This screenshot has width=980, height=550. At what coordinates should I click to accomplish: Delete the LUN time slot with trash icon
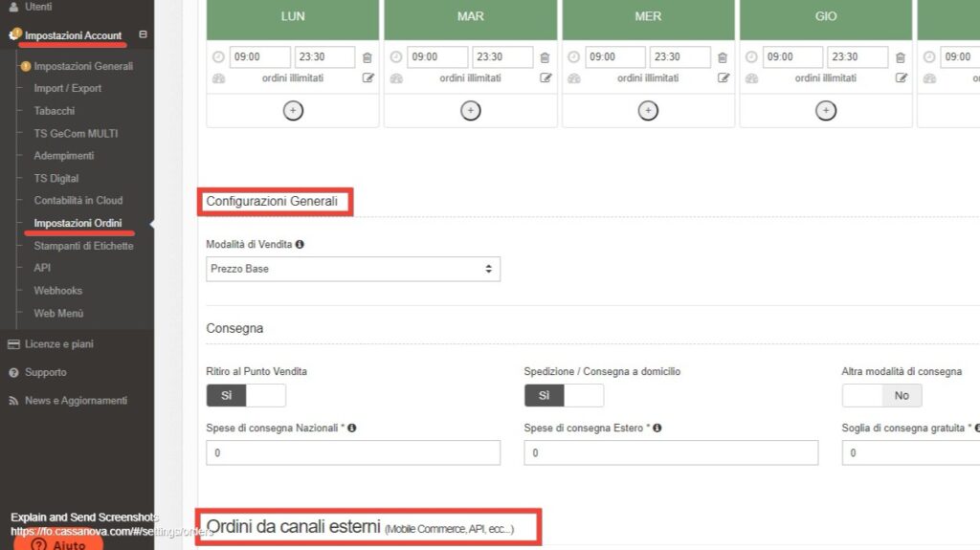tap(367, 57)
